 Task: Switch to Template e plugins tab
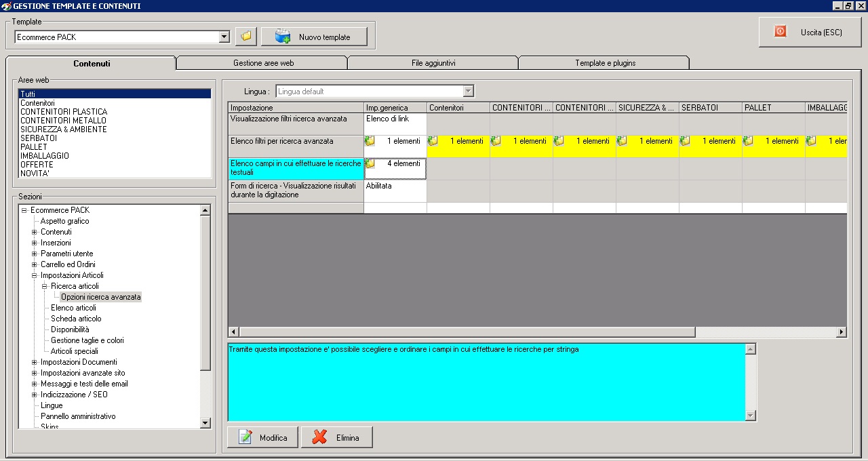click(605, 63)
